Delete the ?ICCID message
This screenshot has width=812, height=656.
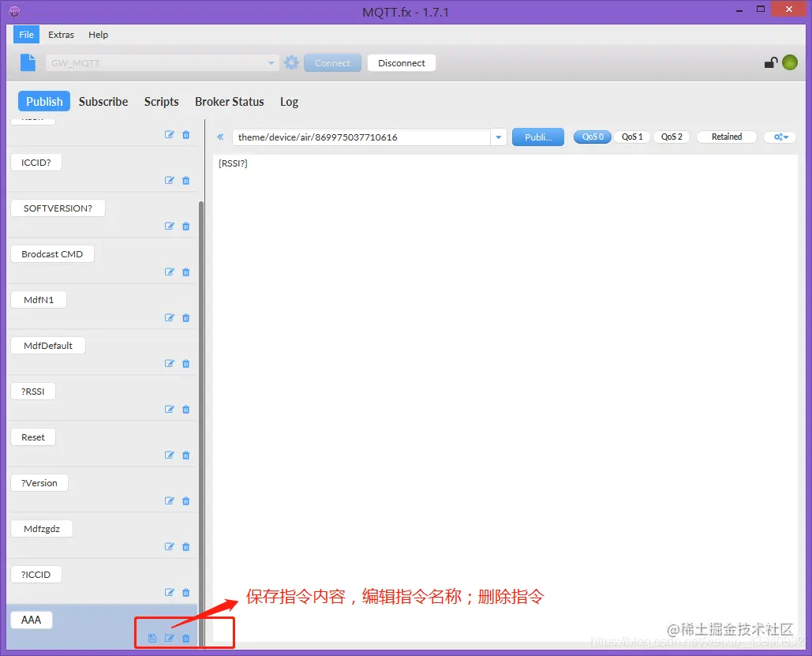[x=186, y=592]
